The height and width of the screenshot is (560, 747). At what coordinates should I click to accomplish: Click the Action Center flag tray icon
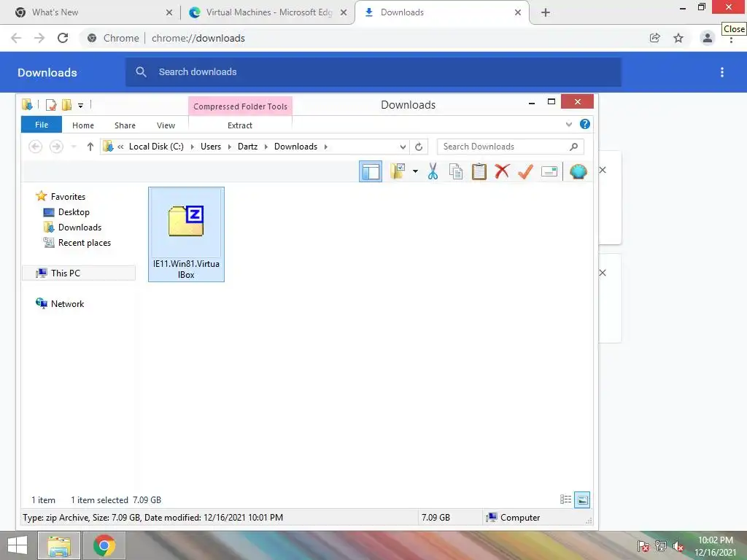click(x=643, y=546)
